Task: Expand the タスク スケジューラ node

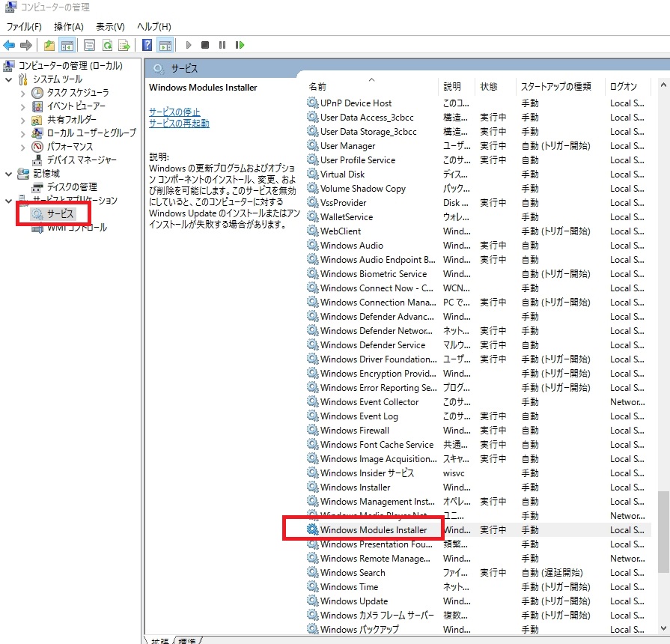Action: point(23,93)
